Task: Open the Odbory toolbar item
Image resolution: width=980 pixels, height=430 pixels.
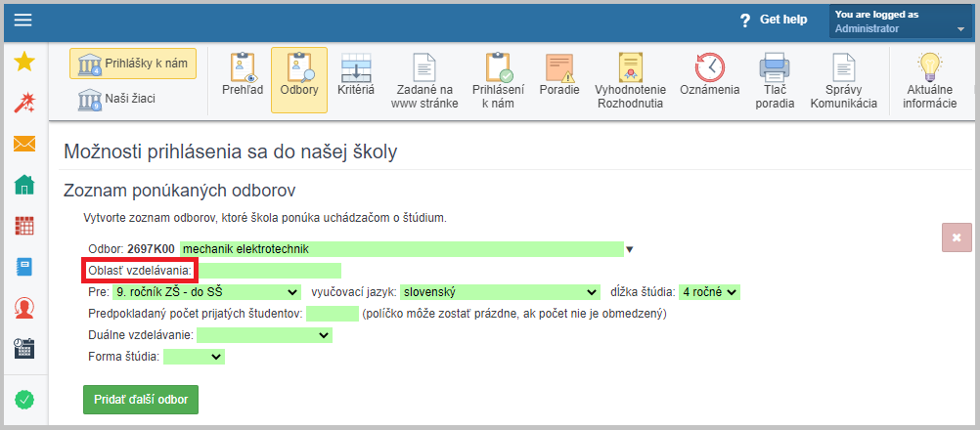Action: (298, 80)
